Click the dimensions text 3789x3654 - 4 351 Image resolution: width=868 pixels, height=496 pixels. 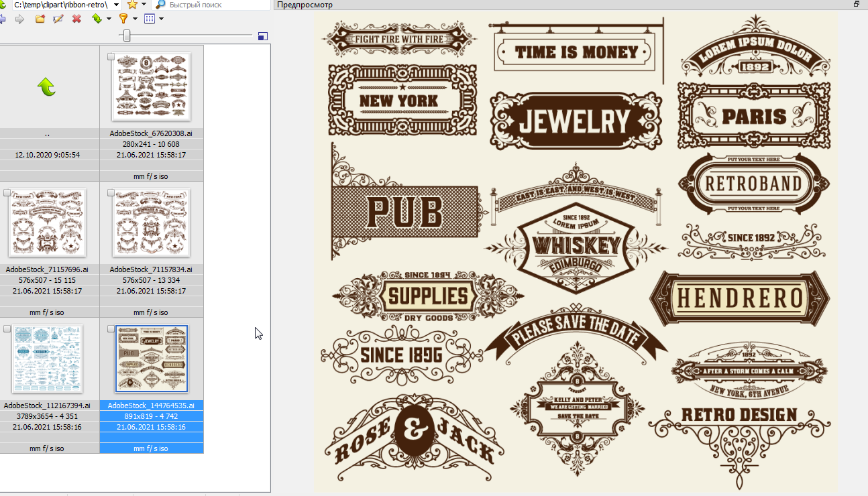[47, 416]
